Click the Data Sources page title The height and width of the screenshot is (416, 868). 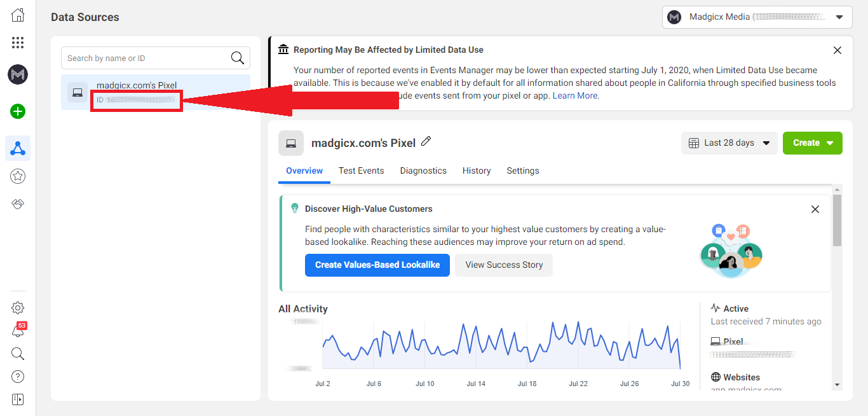click(x=85, y=17)
